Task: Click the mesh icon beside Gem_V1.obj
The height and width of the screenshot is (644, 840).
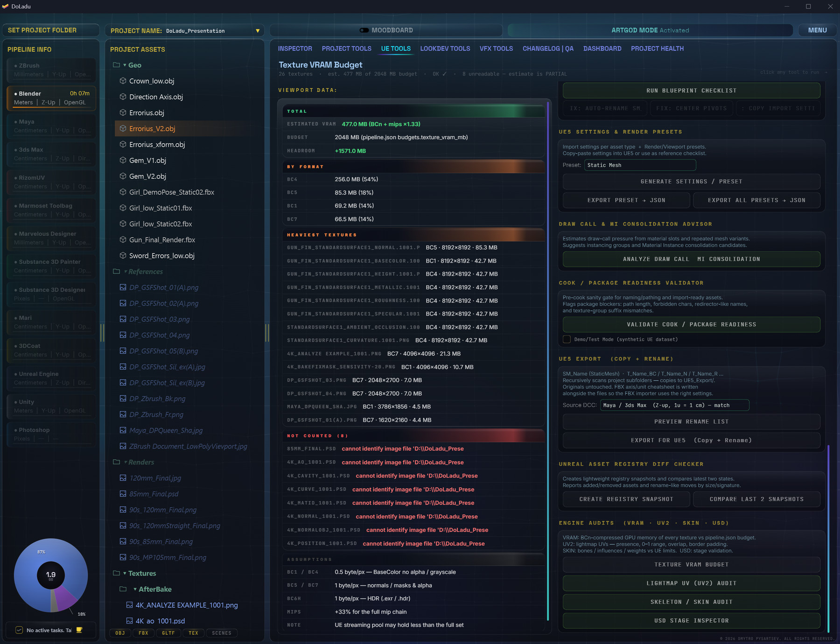Action: (123, 160)
